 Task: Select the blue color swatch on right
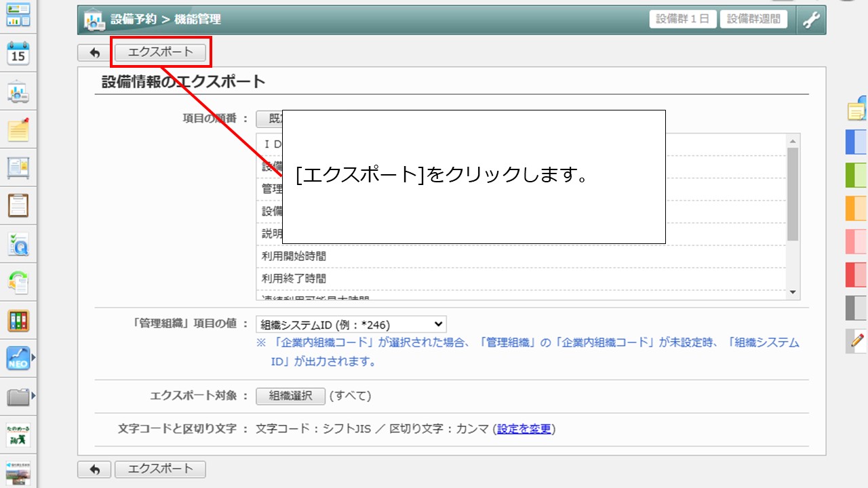click(x=856, y=142)
